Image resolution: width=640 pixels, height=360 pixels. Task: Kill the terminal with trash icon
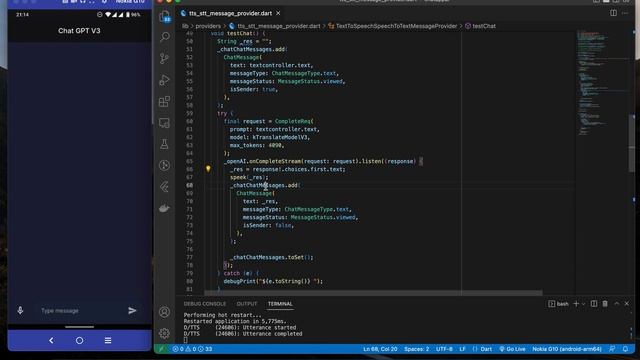[x=605, y=304]
